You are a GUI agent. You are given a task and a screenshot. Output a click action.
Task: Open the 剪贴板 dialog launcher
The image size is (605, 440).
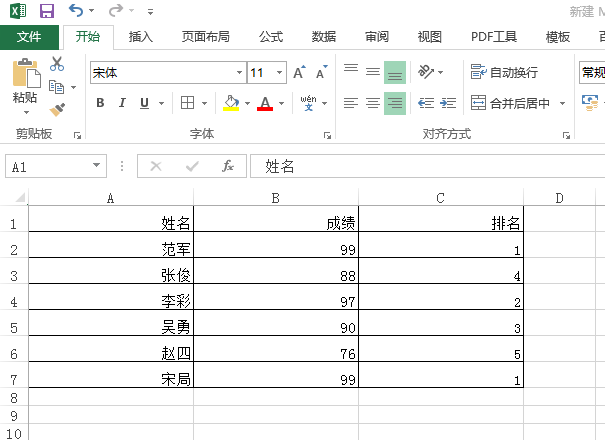click(x=78, y=135)
